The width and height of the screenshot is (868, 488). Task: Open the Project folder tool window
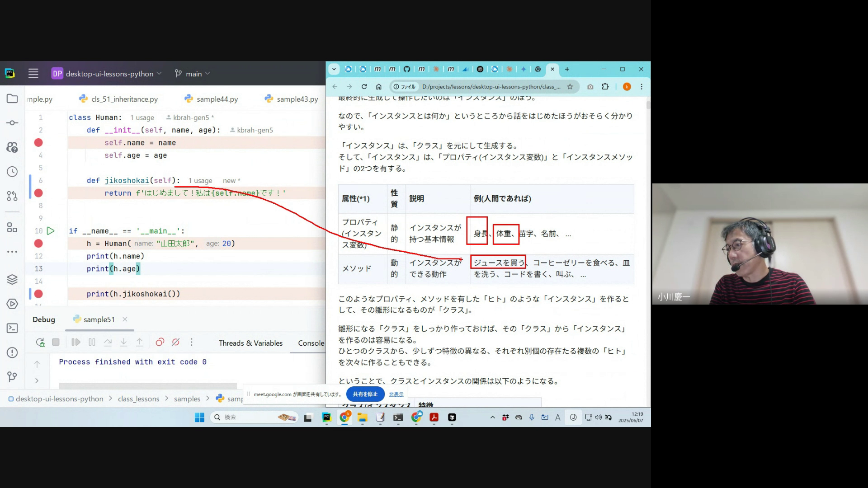(12, 99)
